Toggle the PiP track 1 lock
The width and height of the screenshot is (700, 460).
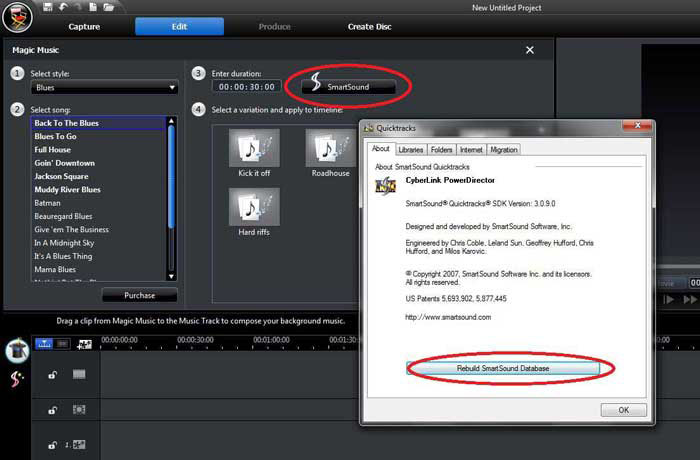tap(52, 445)
